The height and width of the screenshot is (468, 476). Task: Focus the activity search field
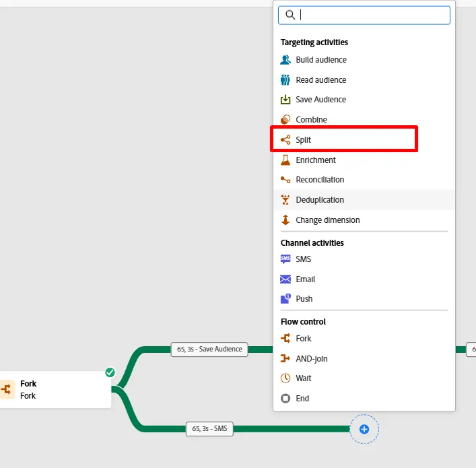pos(364,15)
